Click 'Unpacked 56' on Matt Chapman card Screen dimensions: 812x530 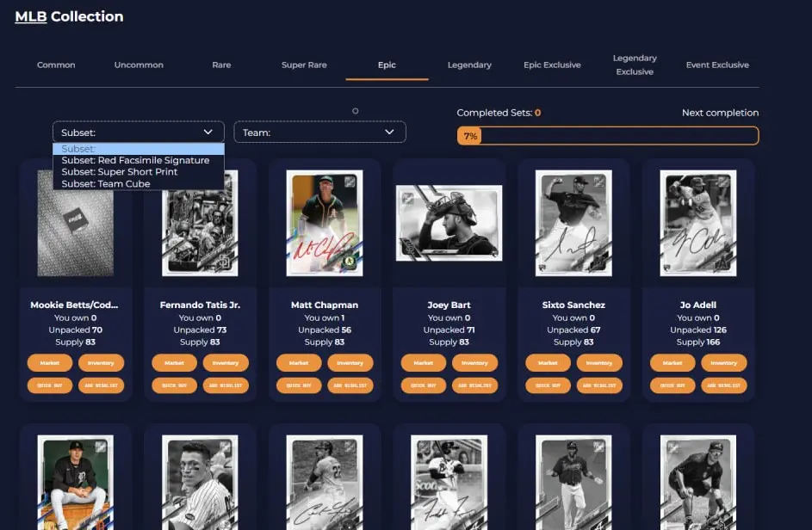point(325,330)
